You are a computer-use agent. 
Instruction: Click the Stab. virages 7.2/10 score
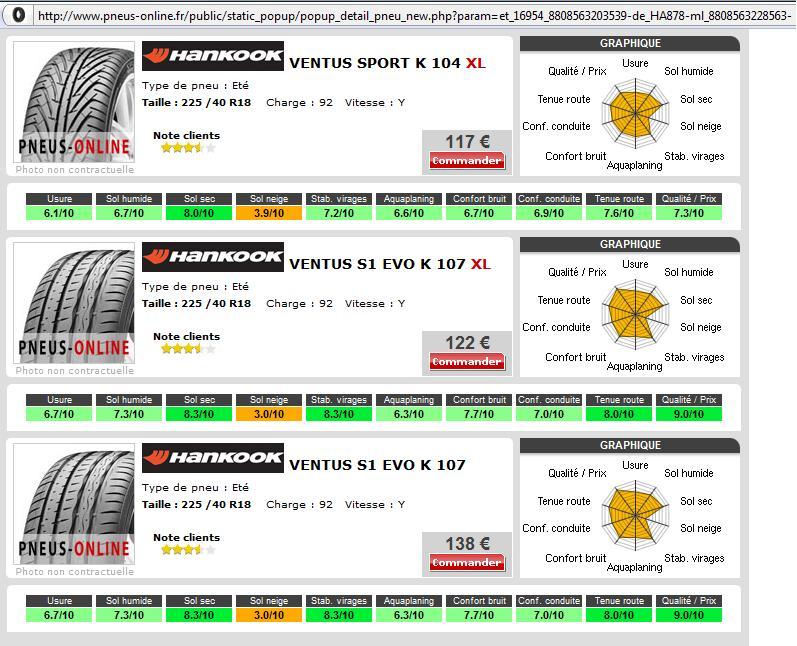(339, 213)
